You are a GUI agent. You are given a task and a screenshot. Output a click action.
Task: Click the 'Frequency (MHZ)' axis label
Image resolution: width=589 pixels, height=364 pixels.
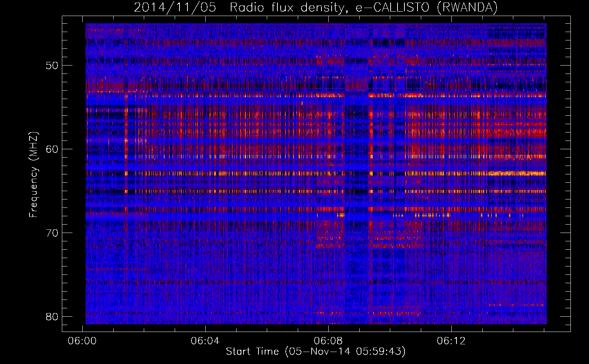click(x=33, y=174)
